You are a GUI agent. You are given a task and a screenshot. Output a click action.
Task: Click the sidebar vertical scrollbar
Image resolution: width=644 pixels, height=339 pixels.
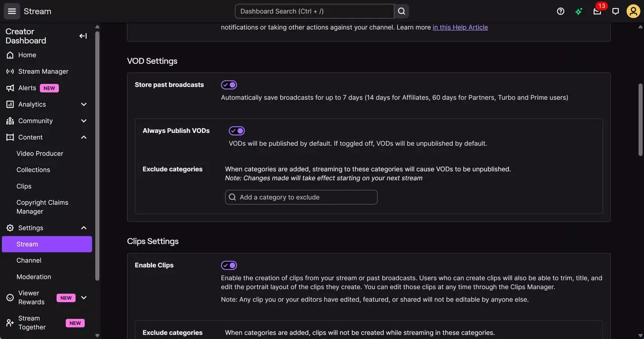(x=97, y=155)
